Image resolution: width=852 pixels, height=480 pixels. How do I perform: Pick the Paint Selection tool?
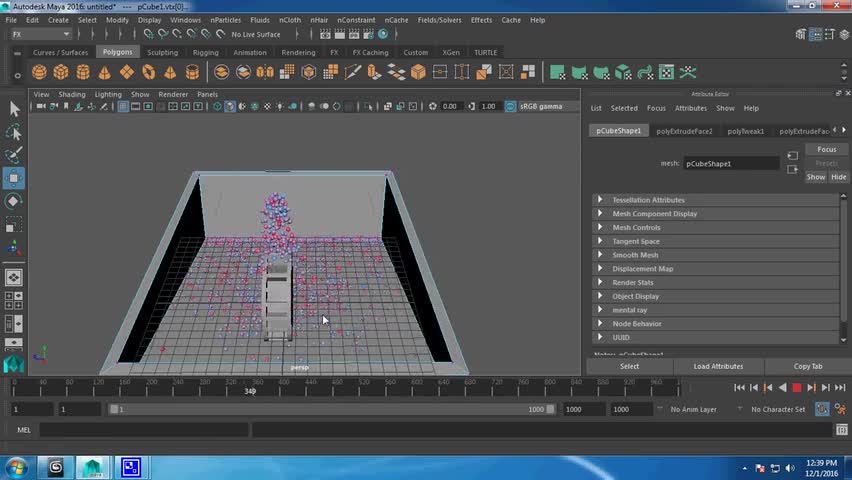pyautogui.click(x=14, y=155)
